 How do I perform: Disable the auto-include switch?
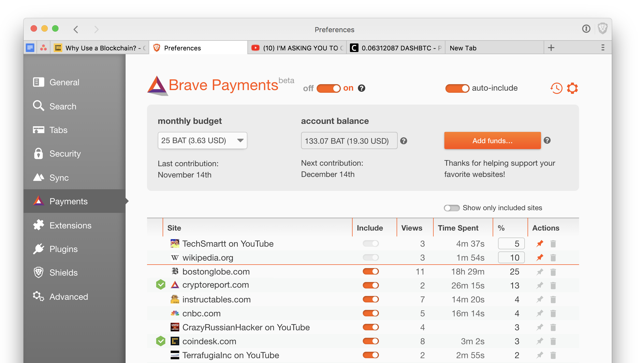coord(457,88)
